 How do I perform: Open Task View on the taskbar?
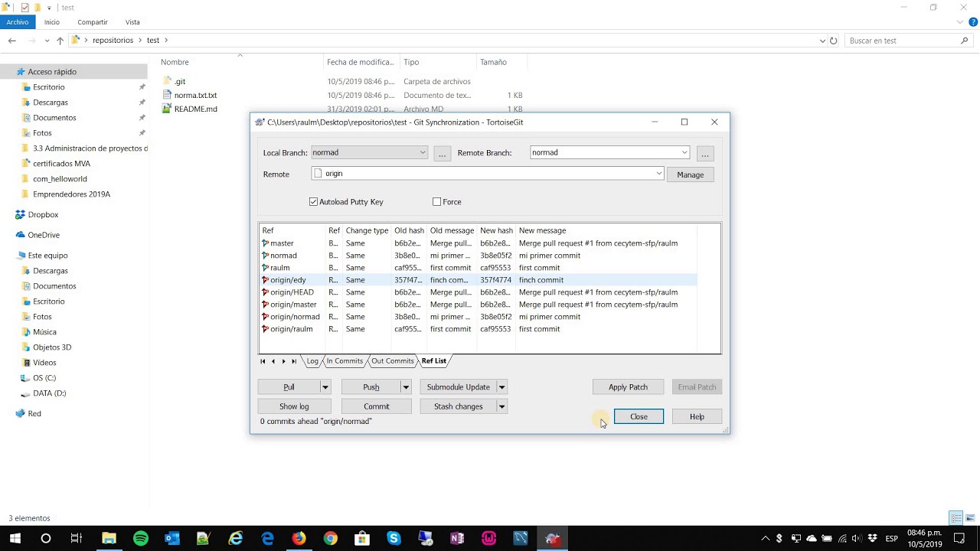(77, 539)
